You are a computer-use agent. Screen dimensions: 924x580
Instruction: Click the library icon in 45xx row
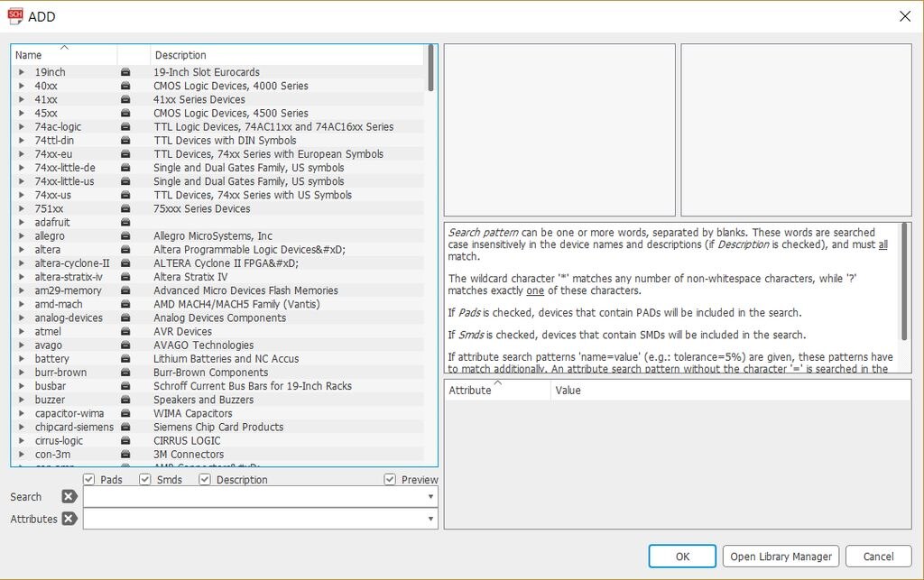125,113
